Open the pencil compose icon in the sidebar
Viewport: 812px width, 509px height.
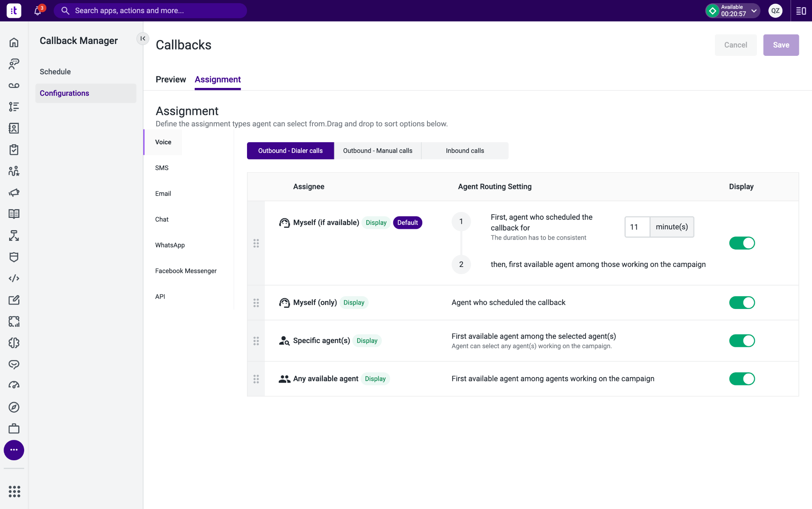14,300
